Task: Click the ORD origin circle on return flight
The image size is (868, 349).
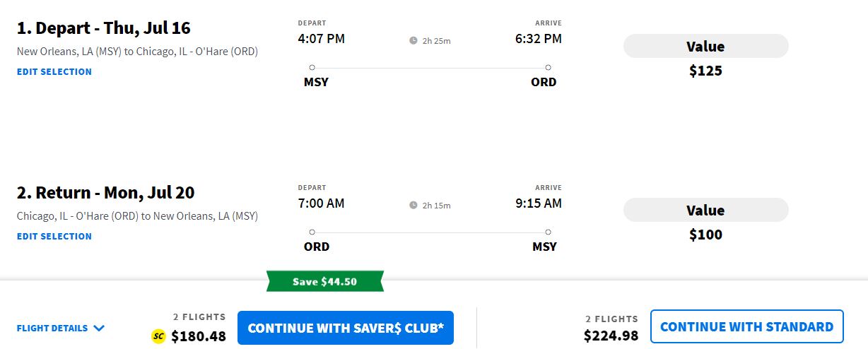Action: (312, 232)
